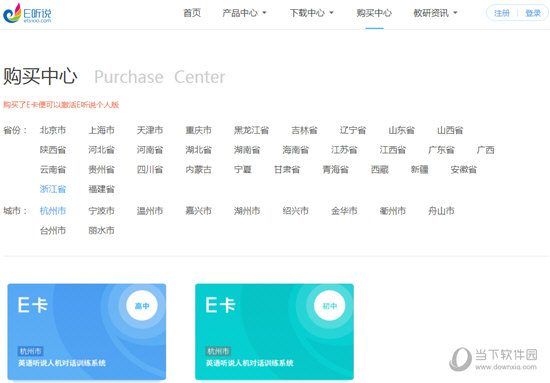Select province 福建省
The image size is (550, 383).
101,189
